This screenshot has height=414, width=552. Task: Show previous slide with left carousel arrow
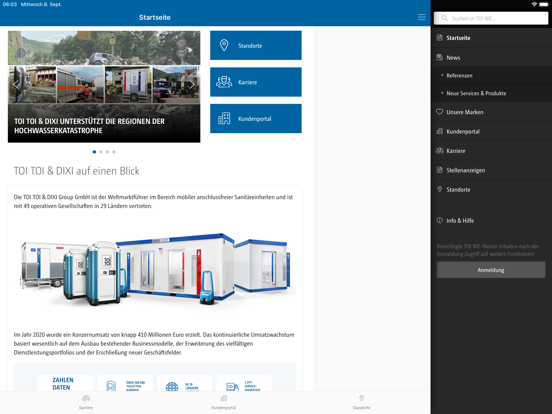pos(15,84)
